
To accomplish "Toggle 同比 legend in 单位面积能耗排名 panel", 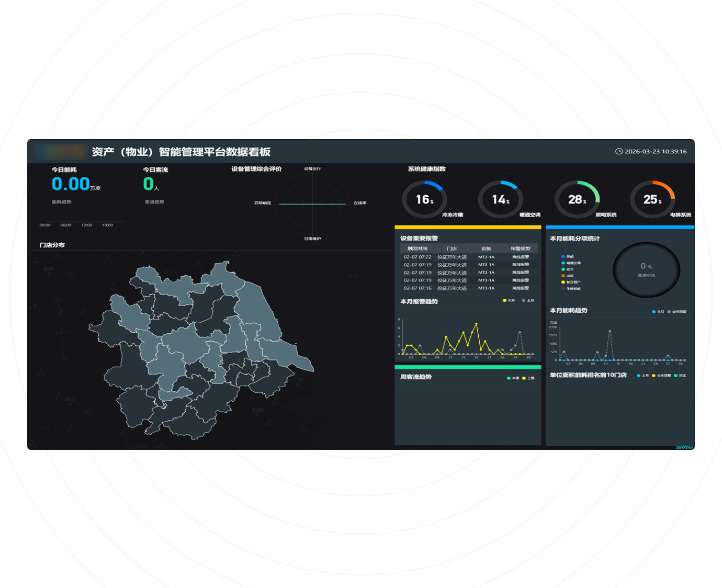I will (680, 376).
